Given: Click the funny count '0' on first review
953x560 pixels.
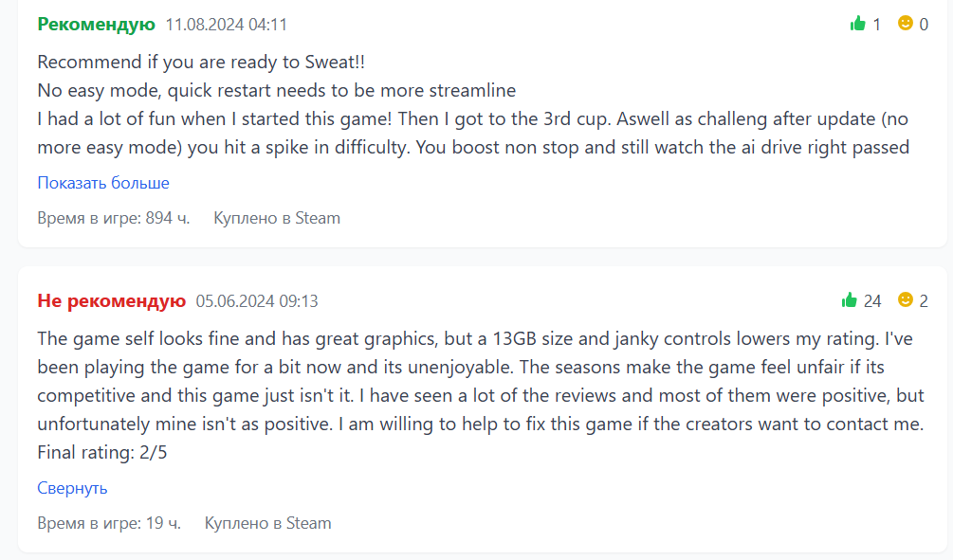Looking at the screenshot, I should tap(924, 25).
